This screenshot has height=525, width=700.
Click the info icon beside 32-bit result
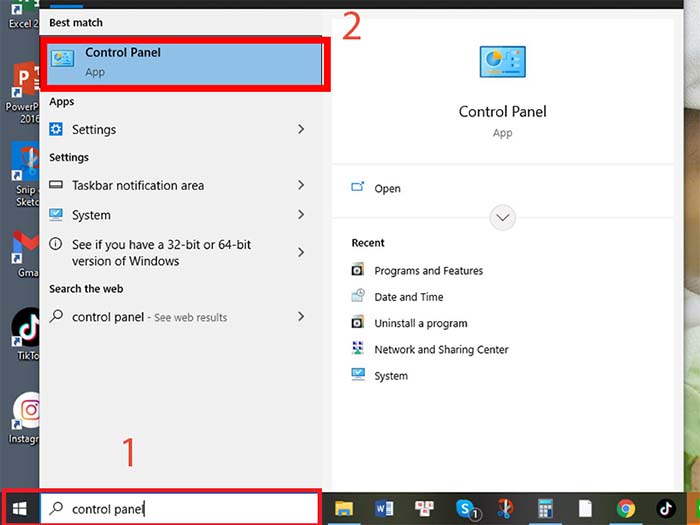(55, 244)
